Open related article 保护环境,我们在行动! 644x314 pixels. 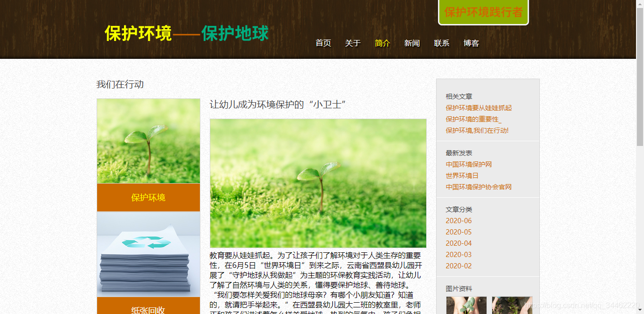click(477, 130)
